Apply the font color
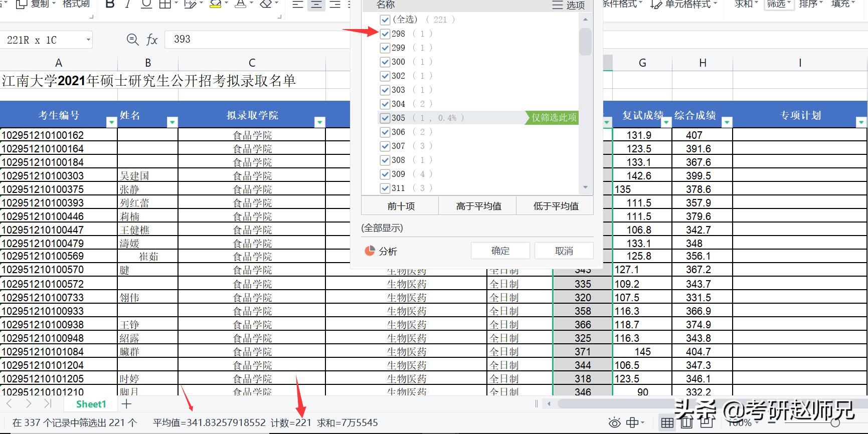The image size is (868, 434). [241, 4]
